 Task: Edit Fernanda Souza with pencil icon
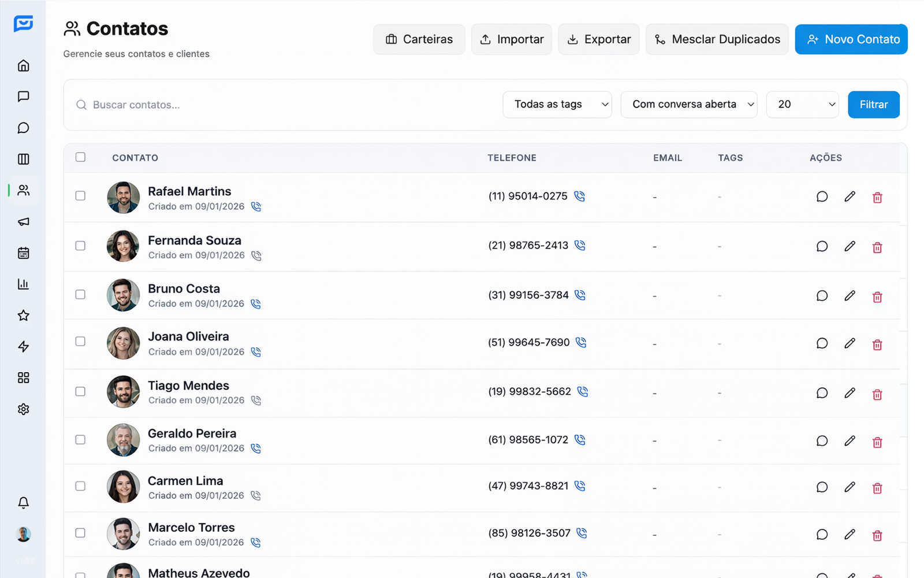850,246
